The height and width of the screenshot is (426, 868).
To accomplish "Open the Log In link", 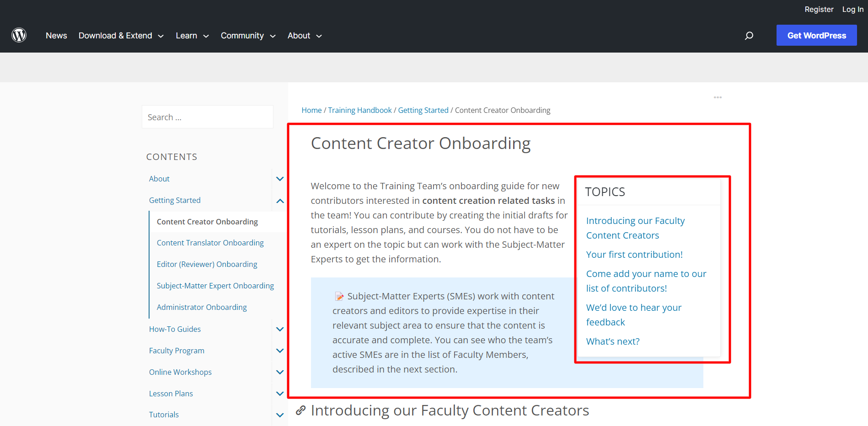I will (852, 9).
